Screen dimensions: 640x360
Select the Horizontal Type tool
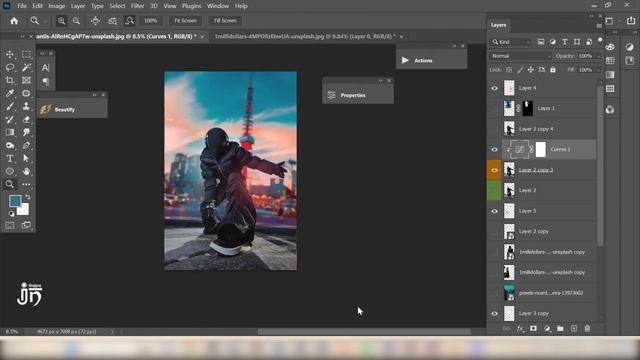[x=10, y=158]
